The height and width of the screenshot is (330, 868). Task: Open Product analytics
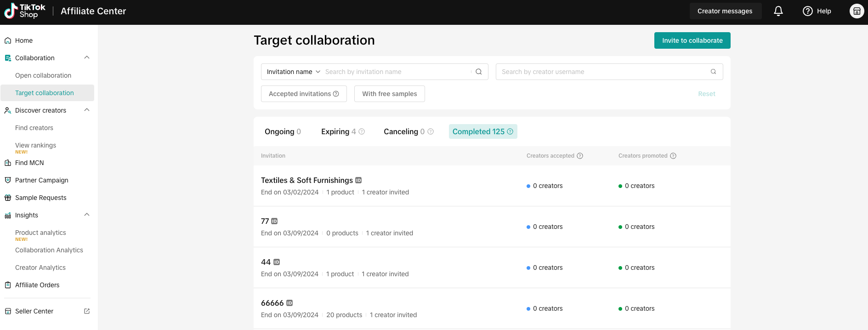(40, 233)
